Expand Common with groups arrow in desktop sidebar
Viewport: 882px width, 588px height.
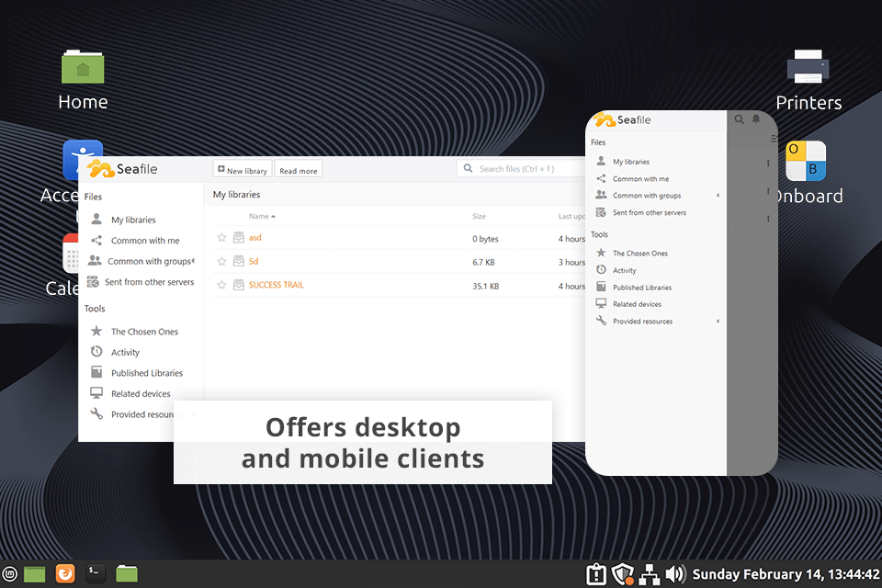pos(194,261)
